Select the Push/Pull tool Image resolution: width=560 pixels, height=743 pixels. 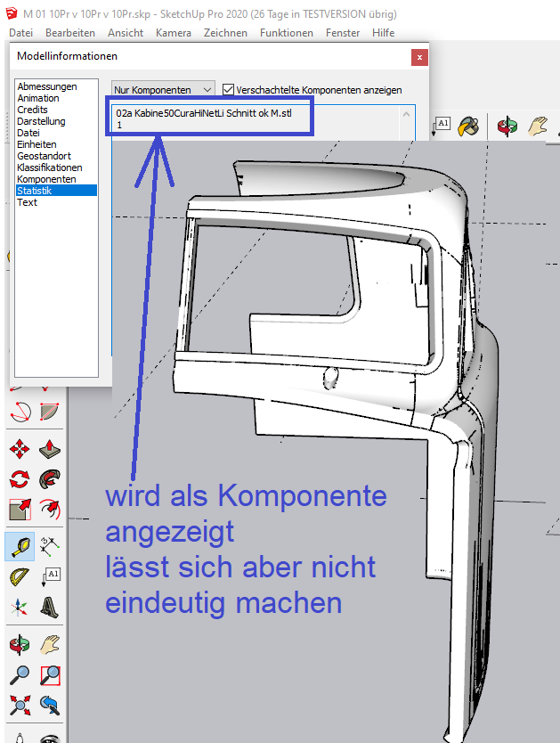coord(51,448)
